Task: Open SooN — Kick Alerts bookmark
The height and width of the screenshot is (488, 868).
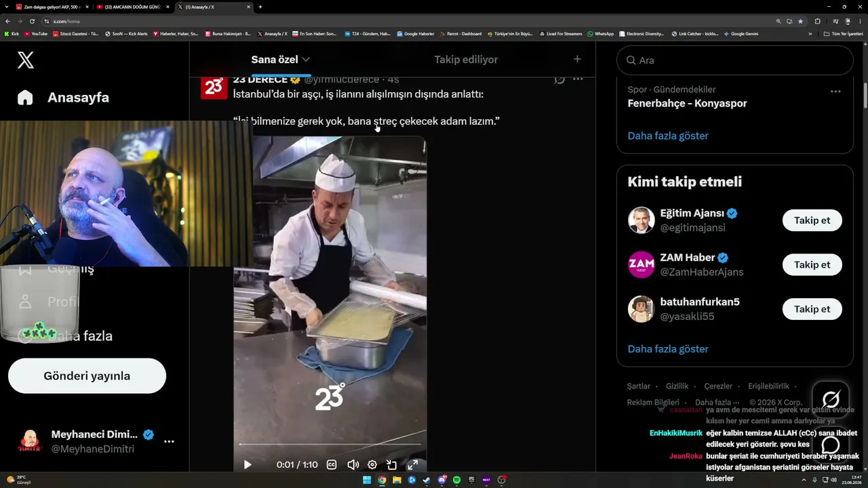Action: tap(126, 33)
